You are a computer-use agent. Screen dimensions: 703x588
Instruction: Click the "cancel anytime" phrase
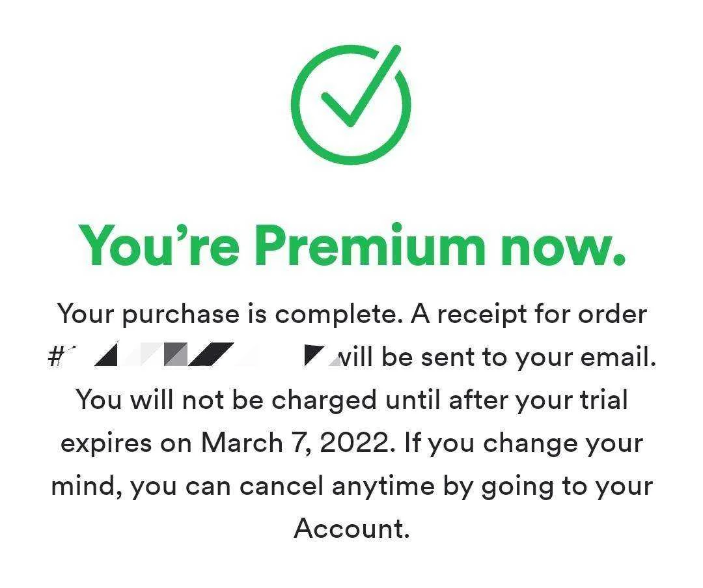(337, 486)
